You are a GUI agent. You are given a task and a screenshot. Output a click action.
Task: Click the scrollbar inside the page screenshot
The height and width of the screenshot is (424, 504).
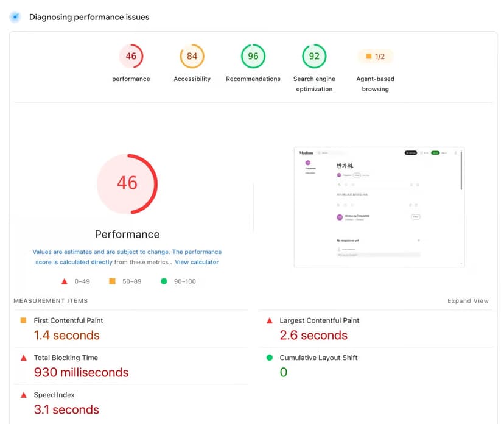pos(461,171)
